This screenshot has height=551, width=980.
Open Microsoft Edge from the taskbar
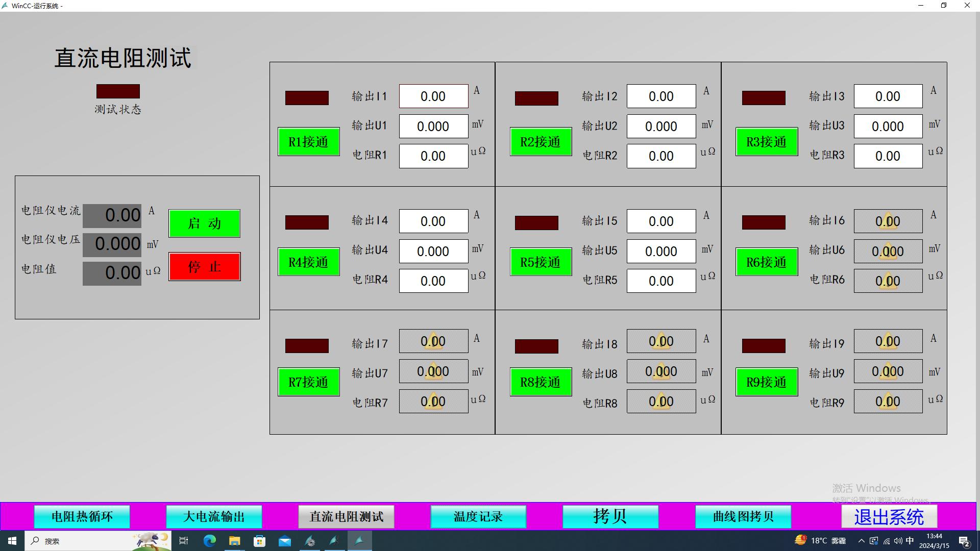point(209,541)
